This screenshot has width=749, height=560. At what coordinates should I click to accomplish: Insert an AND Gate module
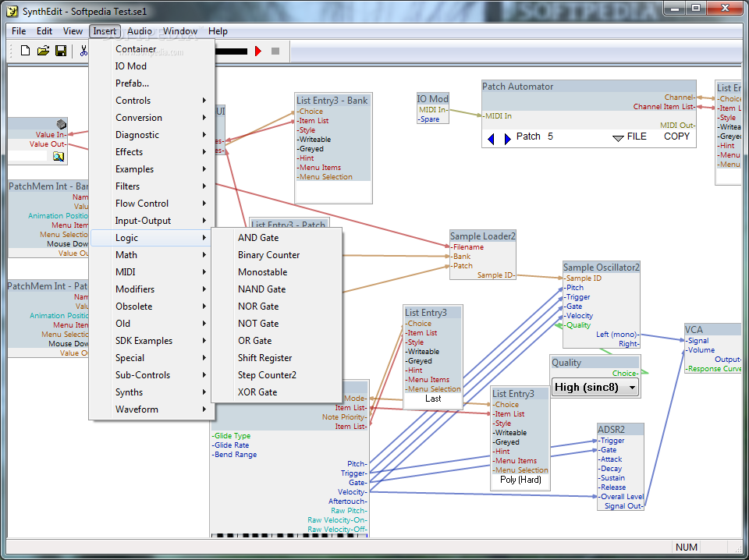click(x=276, y=238)
